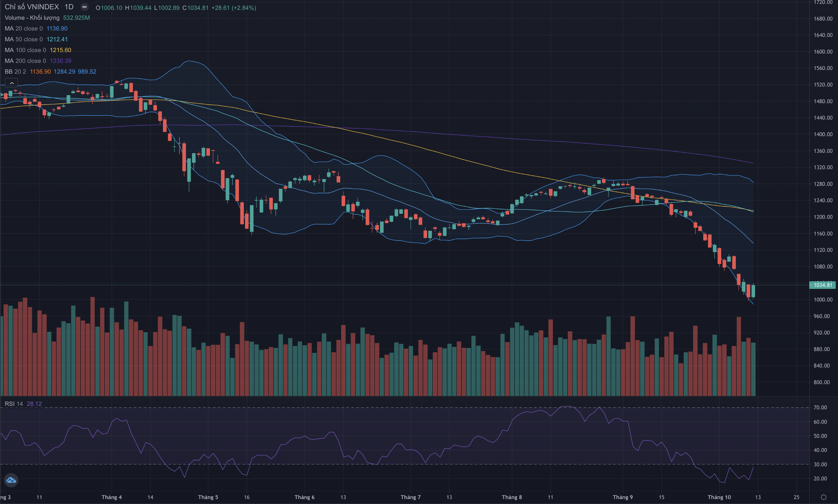Select the MA 50 close 0 indicator legend
The width and height of the screenshot is (838, 504).
click(x=24, y=40)
